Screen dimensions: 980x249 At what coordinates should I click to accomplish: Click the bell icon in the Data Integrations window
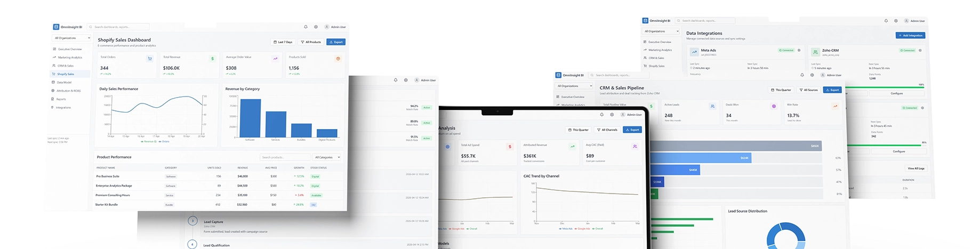(886, 21)
